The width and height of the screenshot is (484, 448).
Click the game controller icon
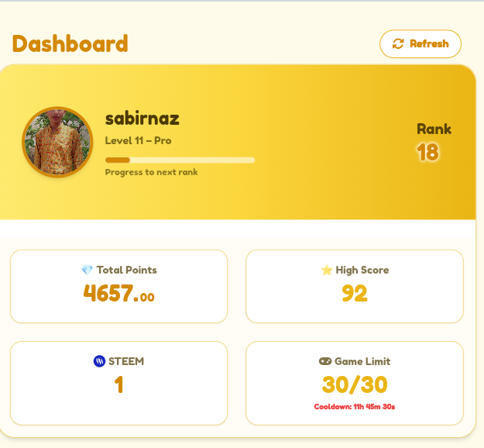[x=325, y=361]
